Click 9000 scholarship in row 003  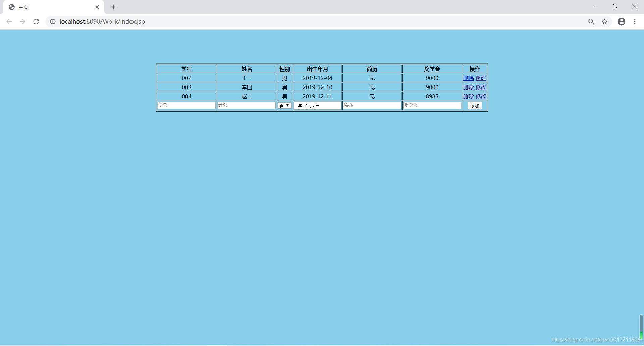432,87
